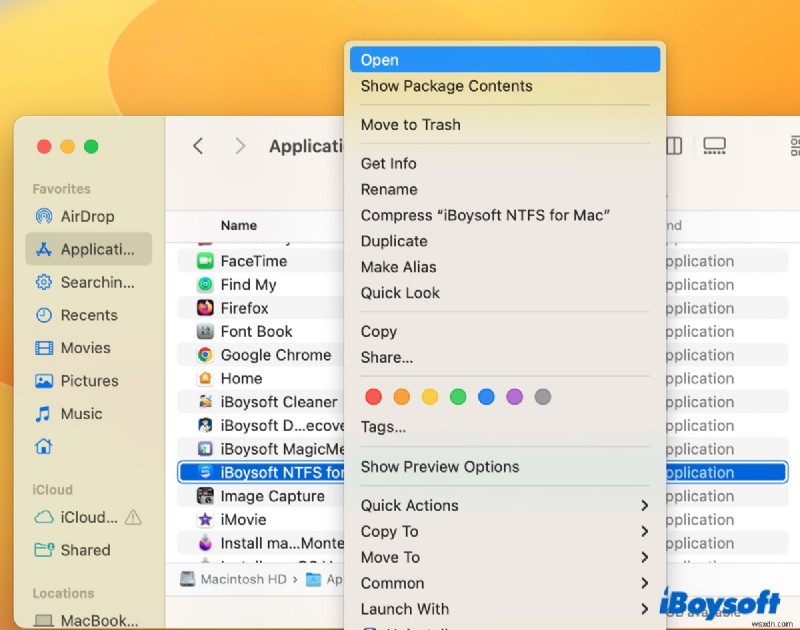Select Make Alias menu entry
This screenshot has height=630, width=800.
[x=505, y=267]
